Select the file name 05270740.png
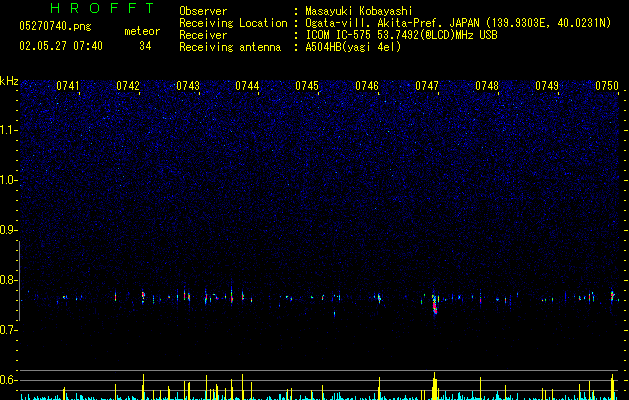This screenshot has width=629, height=400. [55, 26]
